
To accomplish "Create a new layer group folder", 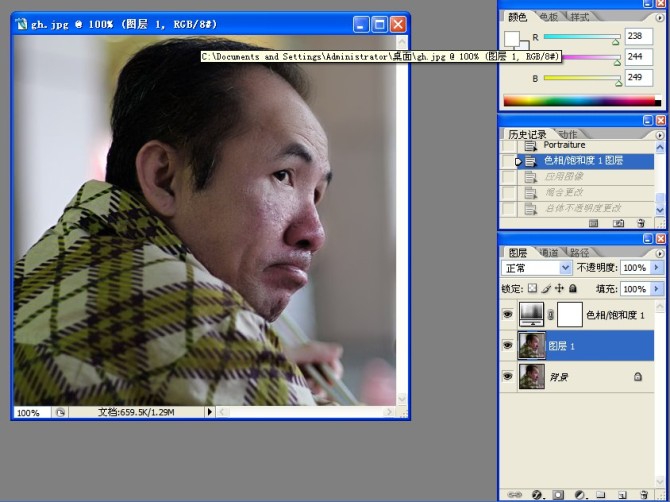I will tap(600, 494).
